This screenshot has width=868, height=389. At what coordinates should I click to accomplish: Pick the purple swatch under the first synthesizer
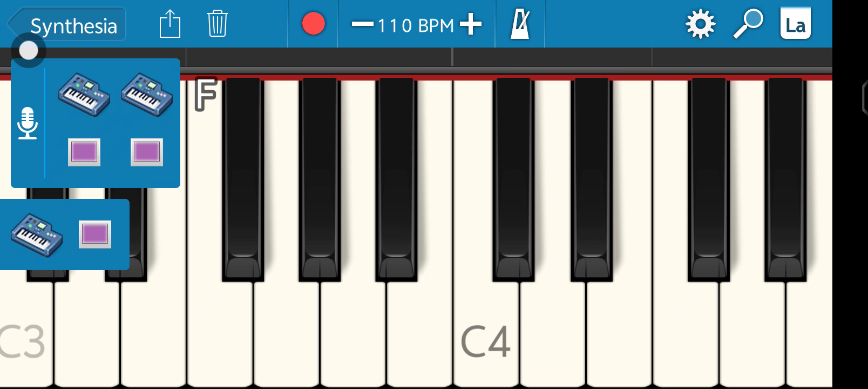(x=84, y=152)
